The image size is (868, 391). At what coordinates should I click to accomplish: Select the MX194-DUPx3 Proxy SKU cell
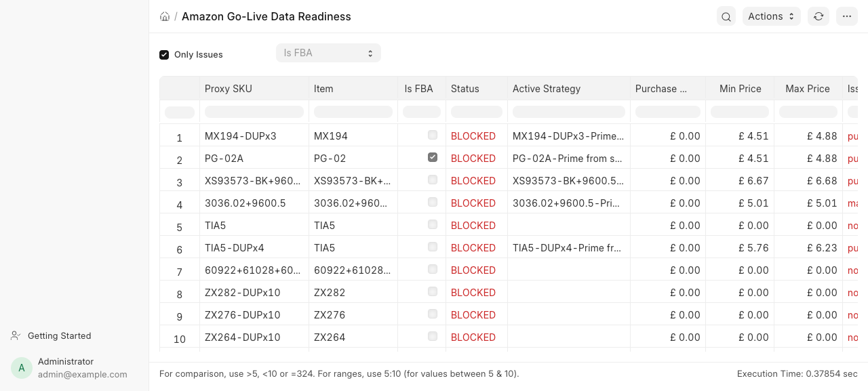click(254, 136)
